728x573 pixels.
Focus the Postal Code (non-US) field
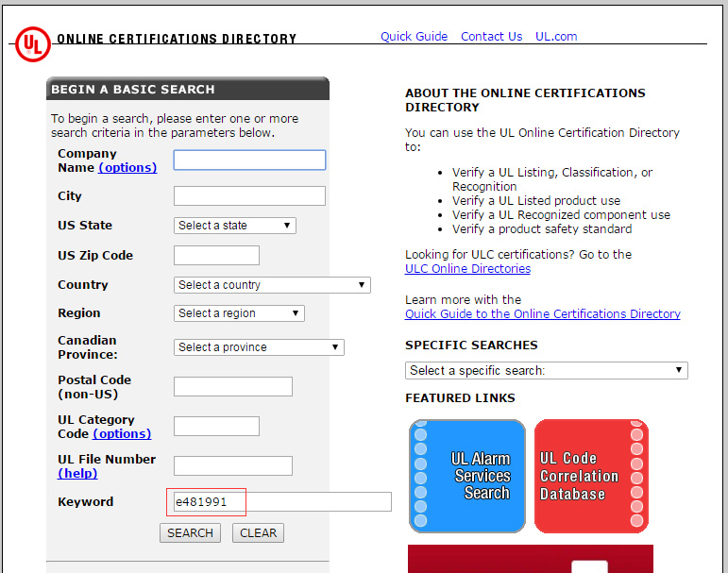(x=233, y=386)
